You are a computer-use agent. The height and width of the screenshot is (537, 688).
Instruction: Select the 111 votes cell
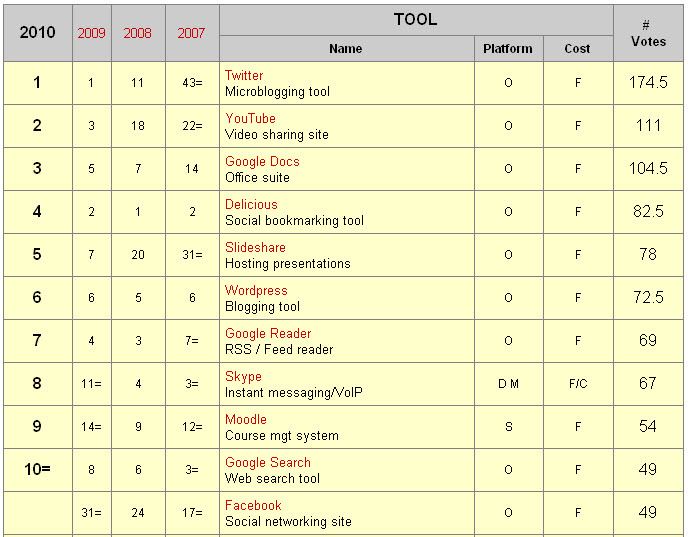[x=648, y=125]
